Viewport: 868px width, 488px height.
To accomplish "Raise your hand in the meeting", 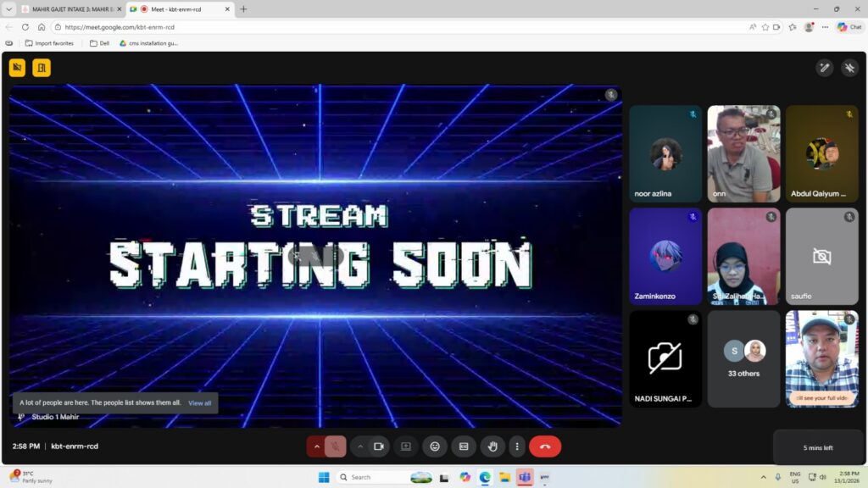I will click(x=492, y=446).
